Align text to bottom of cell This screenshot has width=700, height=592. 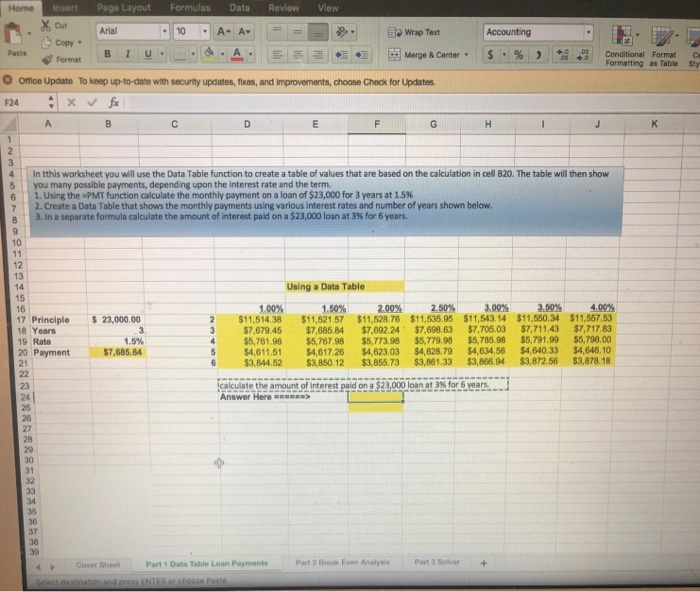pos(317,32)
